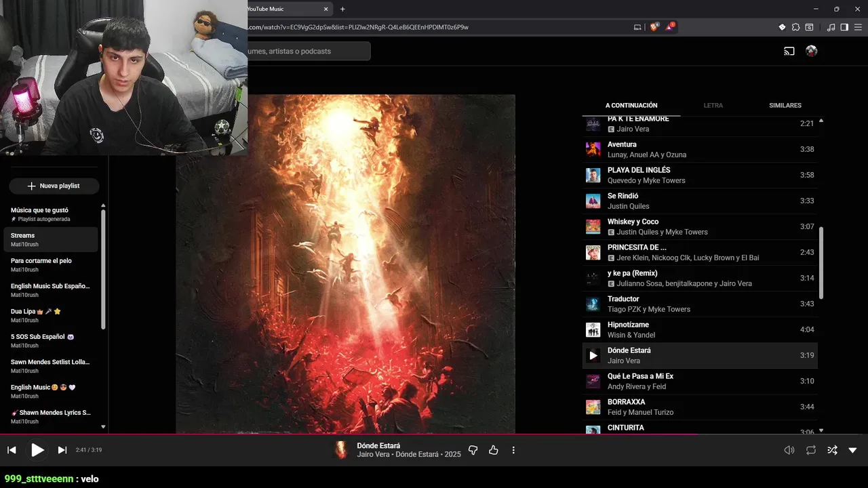Click the queue list scrollbar
The height and width of the screenshot is (488, 868).
click(821, 262)
